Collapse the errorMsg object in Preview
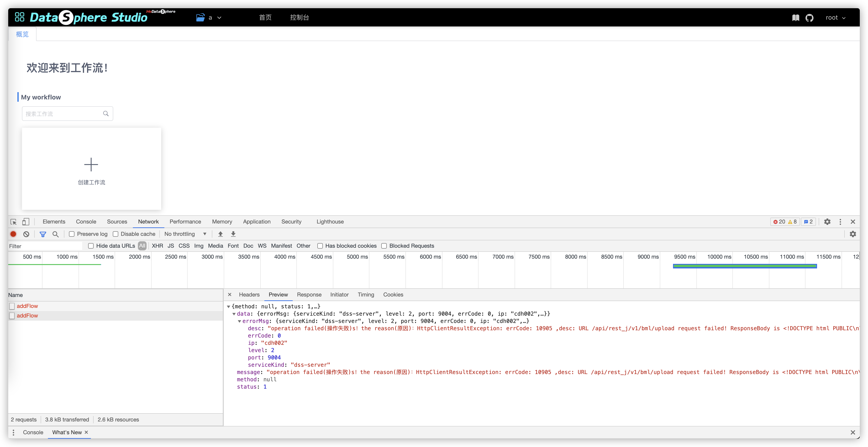This screenshot has height=447, width=868. (x=240, y=321)
